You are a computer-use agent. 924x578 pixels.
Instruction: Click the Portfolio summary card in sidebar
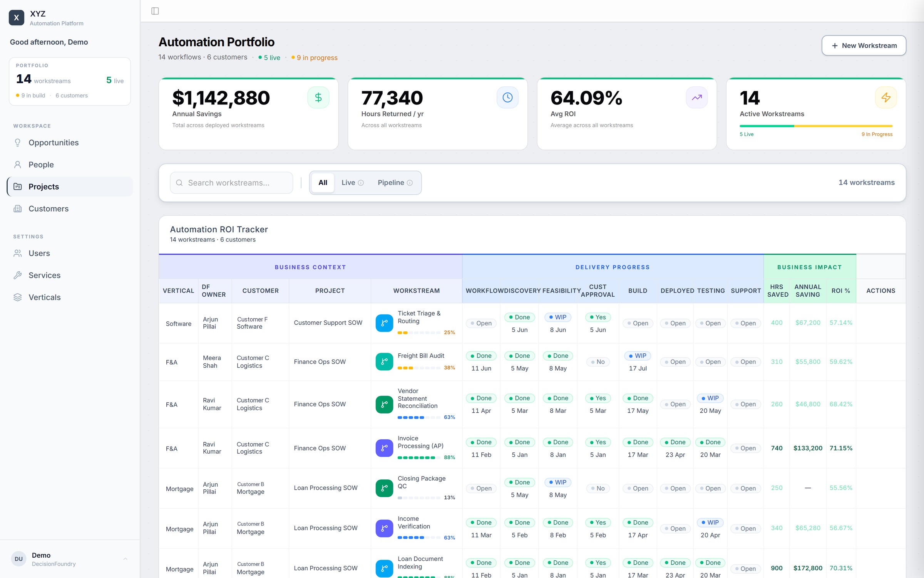pyautogui.click(x=70, y=81)
